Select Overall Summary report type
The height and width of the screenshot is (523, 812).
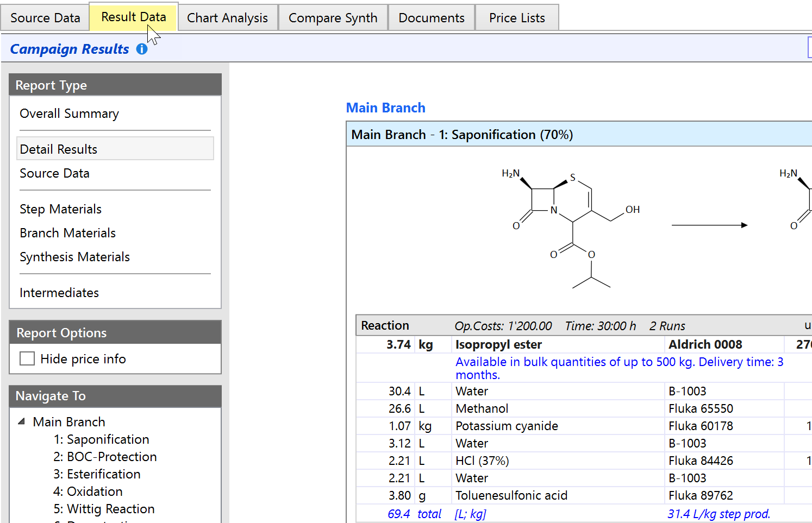click(69, 114)
